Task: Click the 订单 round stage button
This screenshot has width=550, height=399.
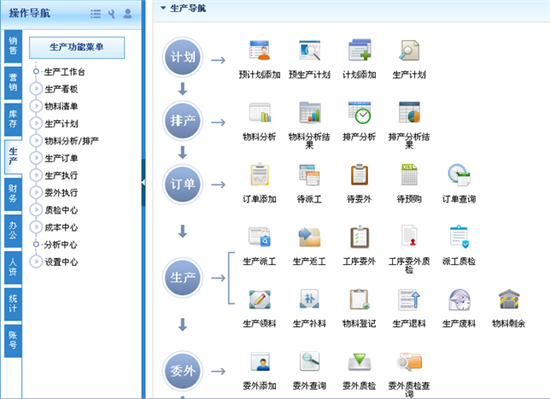Action: (x=182, y=184)
